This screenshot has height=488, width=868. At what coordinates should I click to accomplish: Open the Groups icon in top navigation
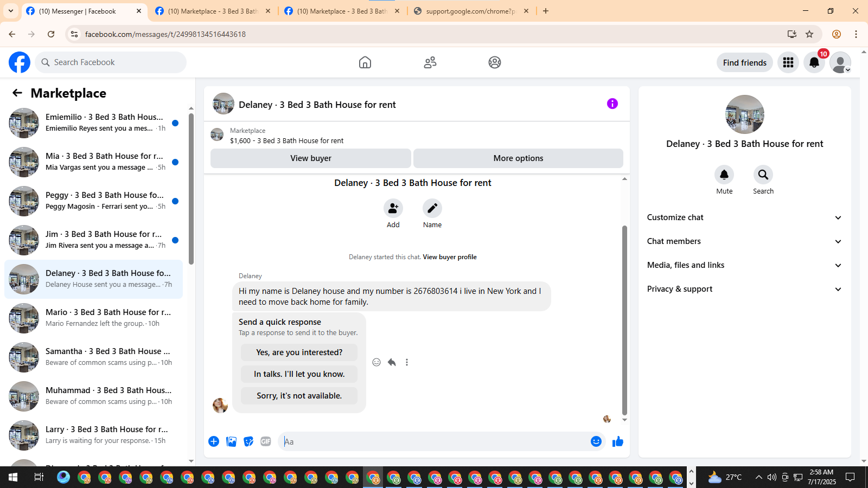pos(495,62)
